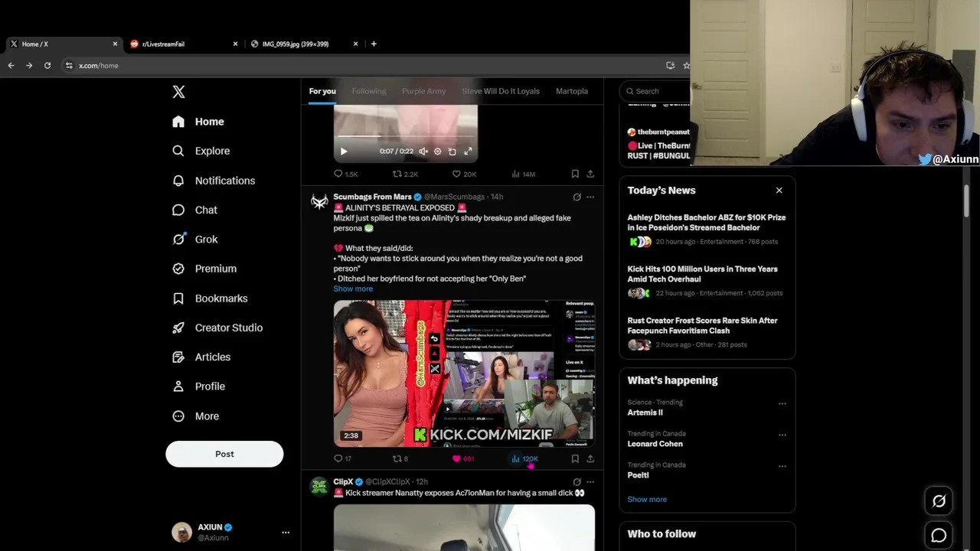
Task: Open Chat in left sidebar
Action: click(x=194, y=210)
